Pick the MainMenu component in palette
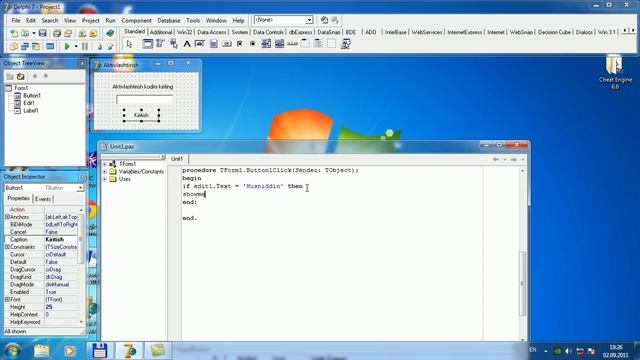Viewport: 640px width, 360px height. 160,44
